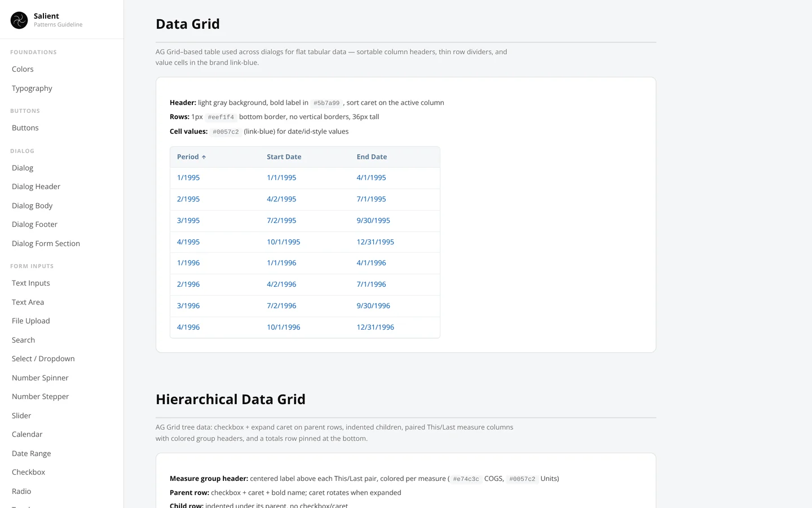Click the #5b7a99 color code chip

coord(326,103)
